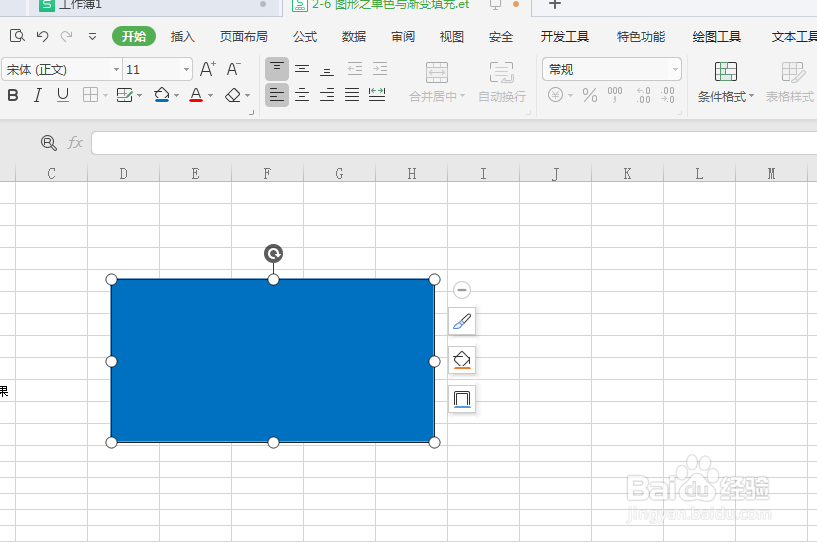Screen dimensions: 817x542
Task: Select the 开始 ribbon tab
Action: click(134, 36)
